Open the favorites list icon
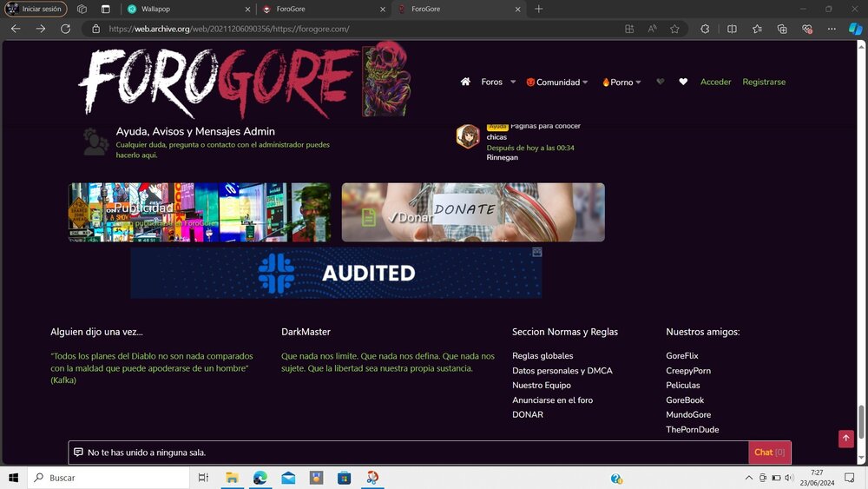Viewport: 868px width, 489px height. 757,29
